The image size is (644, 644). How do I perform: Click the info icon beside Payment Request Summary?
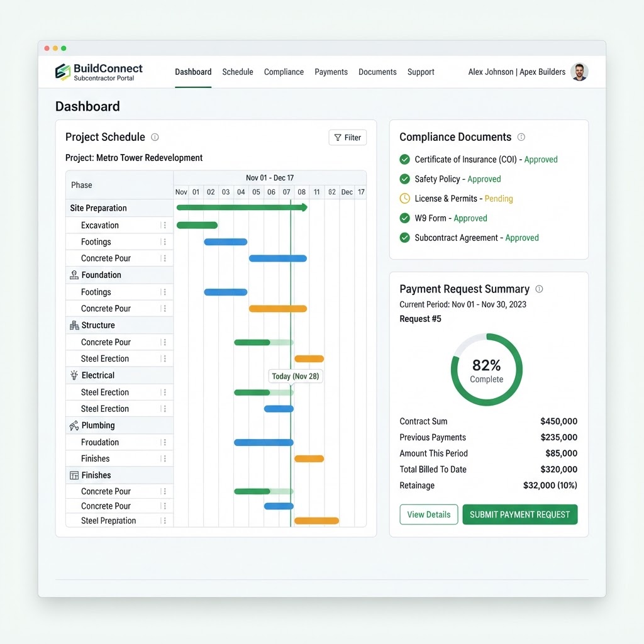539,289
